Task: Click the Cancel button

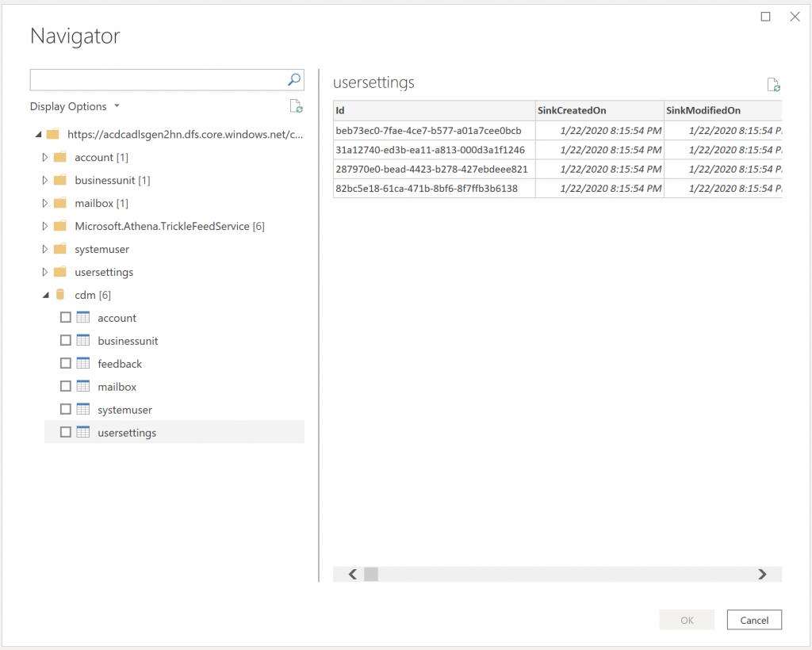Action: point(754,620)
